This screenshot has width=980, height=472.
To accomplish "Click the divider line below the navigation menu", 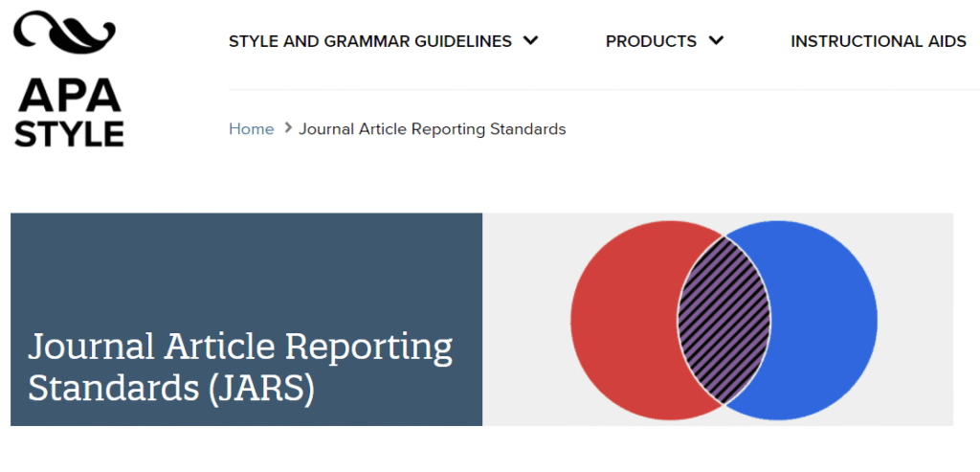I will click(603, 89).
